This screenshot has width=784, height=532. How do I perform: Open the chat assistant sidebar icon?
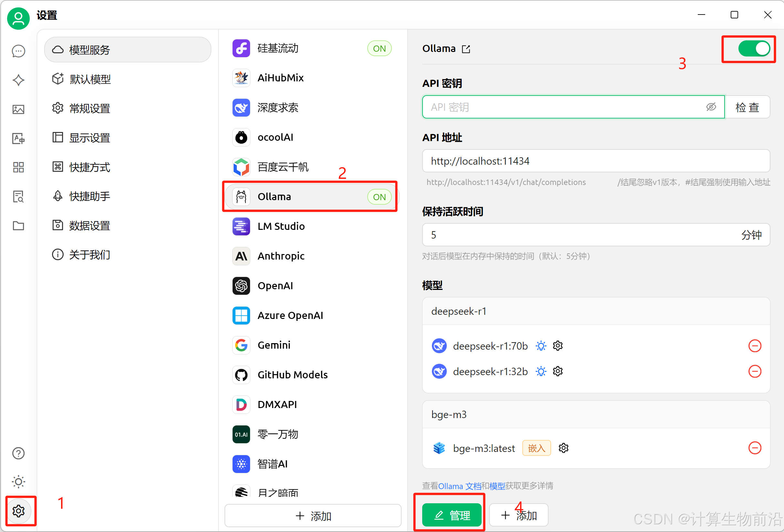(x=18, y=51)
